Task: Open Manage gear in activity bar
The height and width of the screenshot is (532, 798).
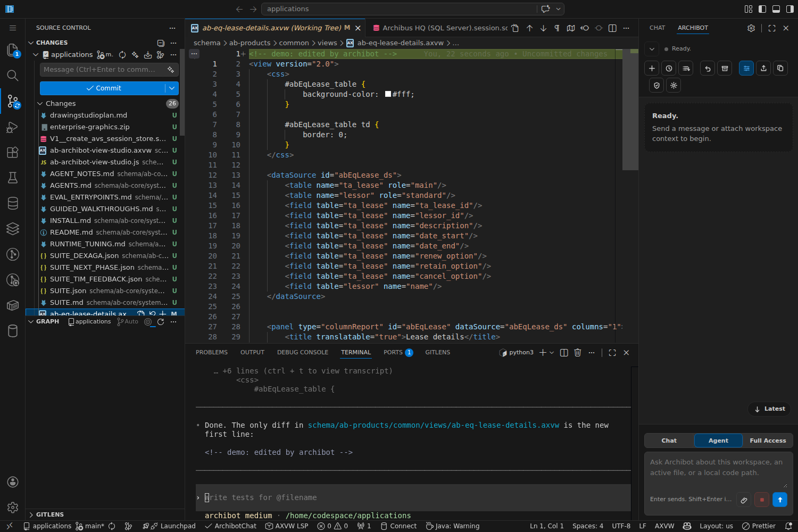Action: pos(13,508)
